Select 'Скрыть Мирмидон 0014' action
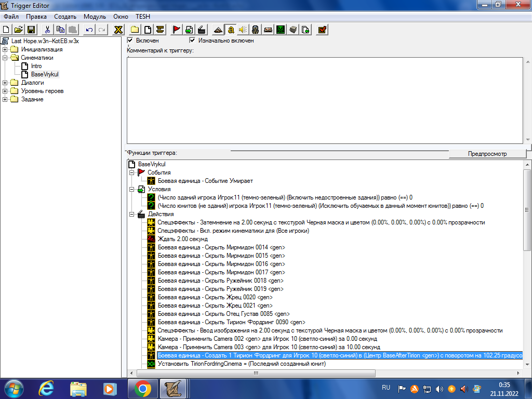 pos(221,247)
